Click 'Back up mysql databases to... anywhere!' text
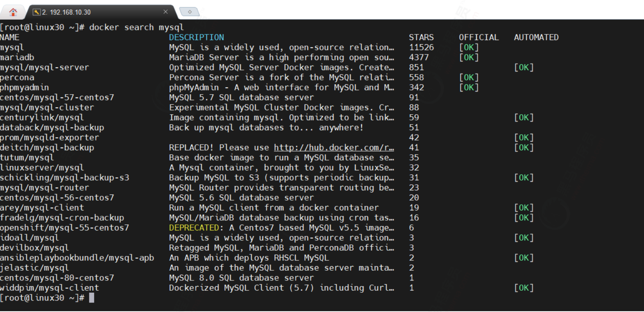The width and height of the screenshot is (644, 312). point(266,127)
